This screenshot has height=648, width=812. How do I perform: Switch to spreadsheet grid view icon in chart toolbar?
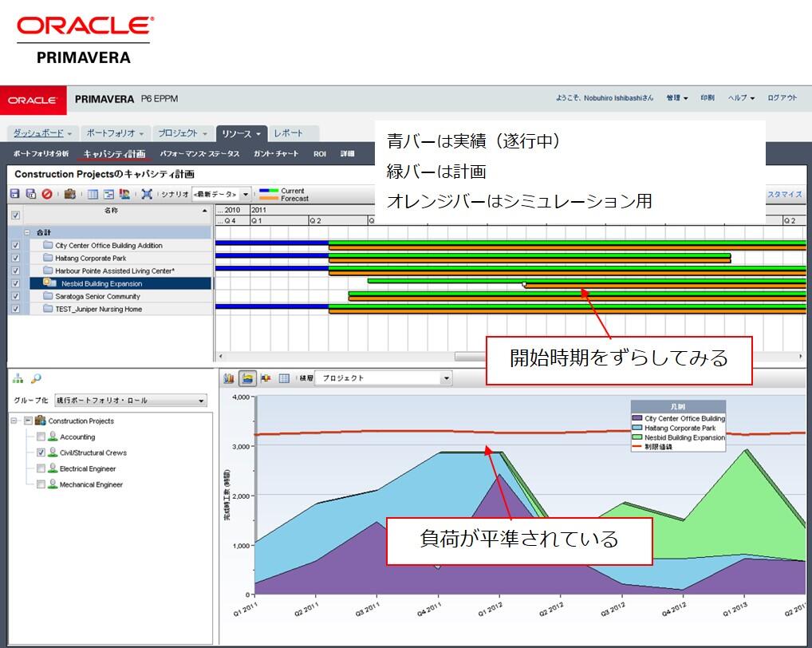point(284,378)
